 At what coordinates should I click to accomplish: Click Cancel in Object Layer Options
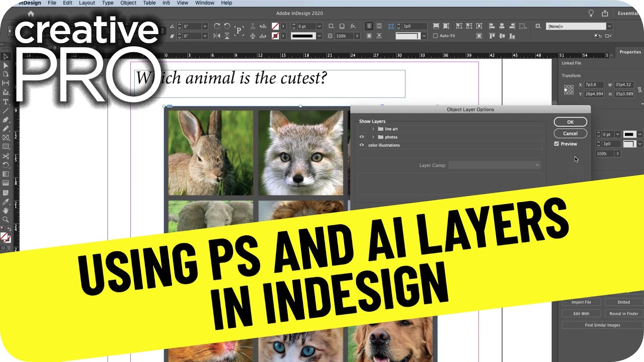[x=571, y=133]
